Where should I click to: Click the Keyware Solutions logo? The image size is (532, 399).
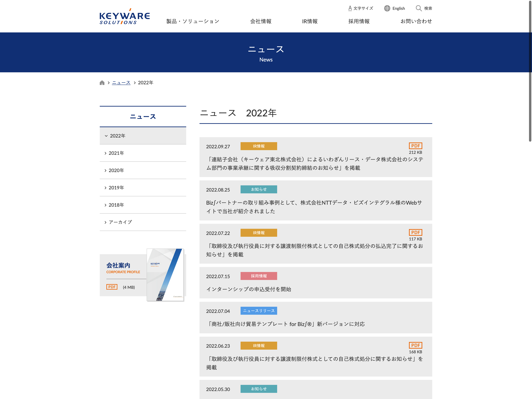click(x=124, y=16)
